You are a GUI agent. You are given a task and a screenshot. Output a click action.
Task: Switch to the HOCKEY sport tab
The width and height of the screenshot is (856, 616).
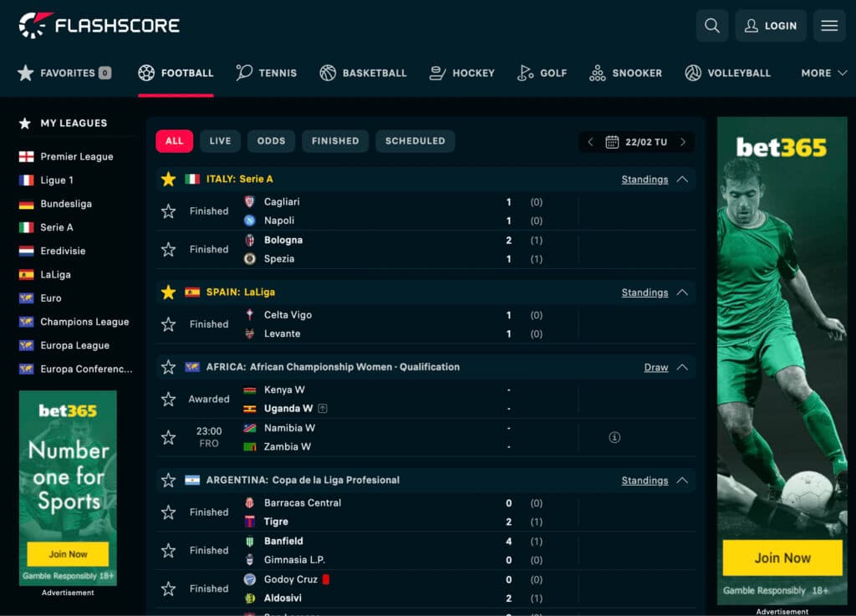point(461,73)
